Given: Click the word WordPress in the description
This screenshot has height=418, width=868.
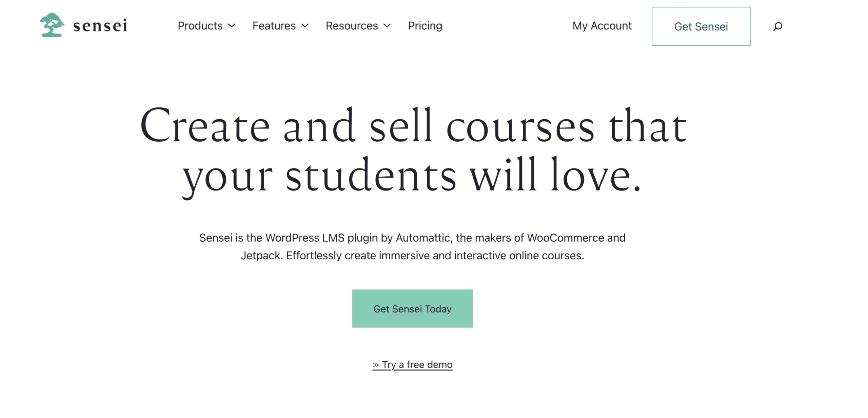Looking at the screenshot, I should pyautogui.click(x=292, y=238).
